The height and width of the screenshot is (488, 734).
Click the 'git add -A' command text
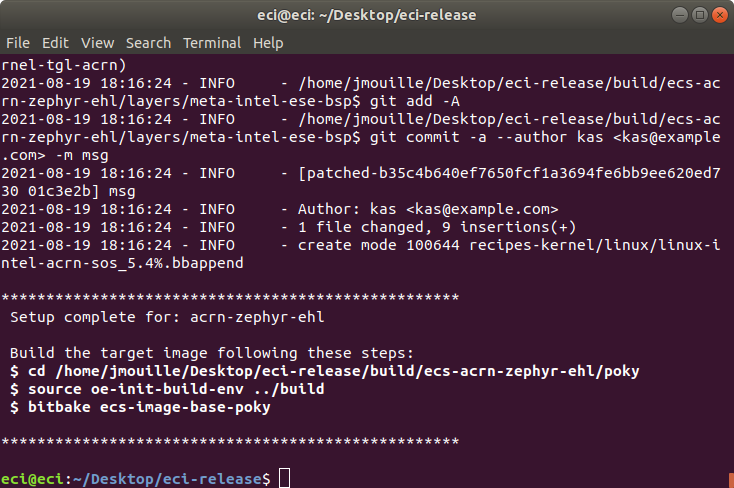point(415,101)
